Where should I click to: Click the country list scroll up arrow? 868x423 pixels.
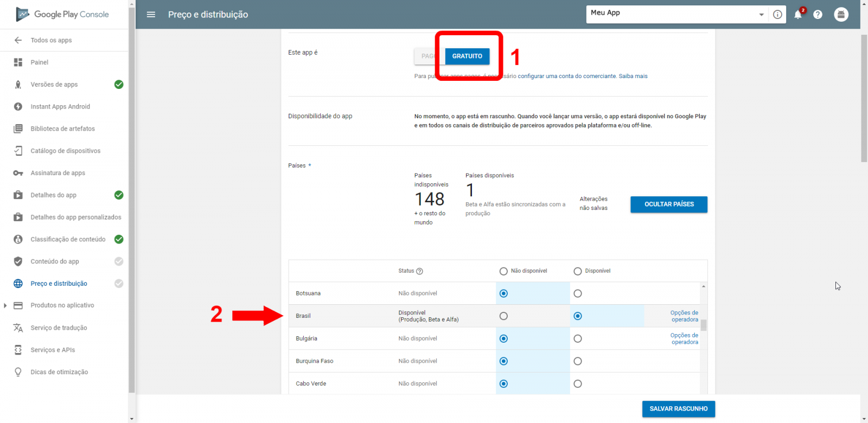[x=704, y=286]
